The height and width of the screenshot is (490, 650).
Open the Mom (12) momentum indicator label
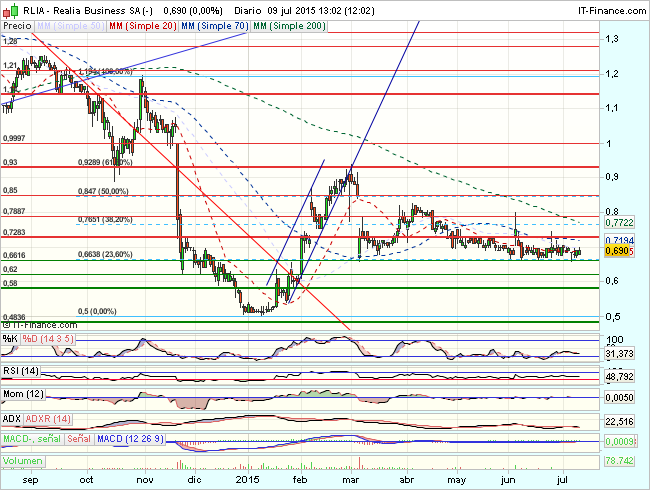coord(25,396)
